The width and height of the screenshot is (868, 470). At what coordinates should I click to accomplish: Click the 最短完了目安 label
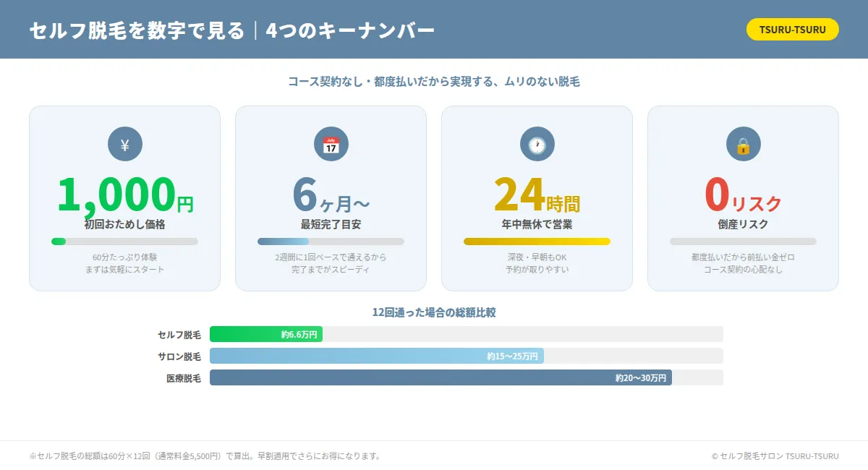(331, 224)
